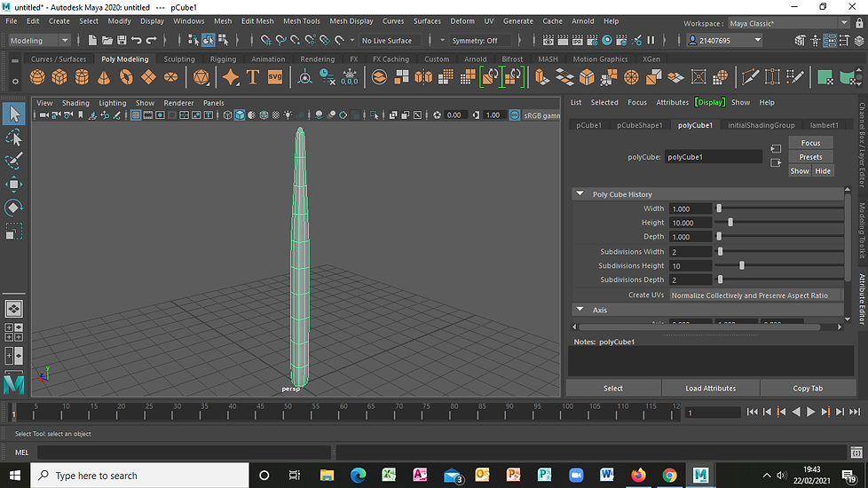Image resolution: width=868 pixels, height=488 pixels.
Task: Create a Polygon Cylinder from shelf
Action: point(82,77)
